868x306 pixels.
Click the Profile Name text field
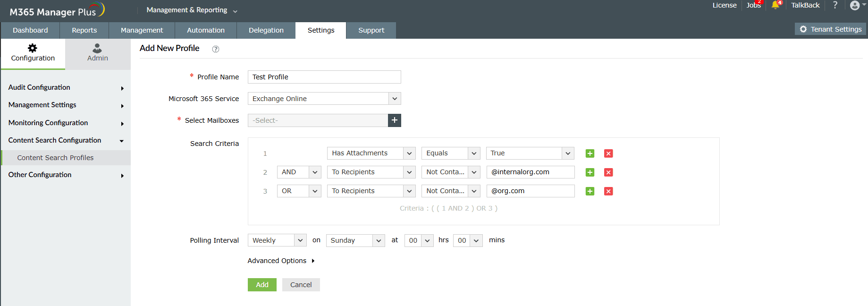click(x=324, y=77)
